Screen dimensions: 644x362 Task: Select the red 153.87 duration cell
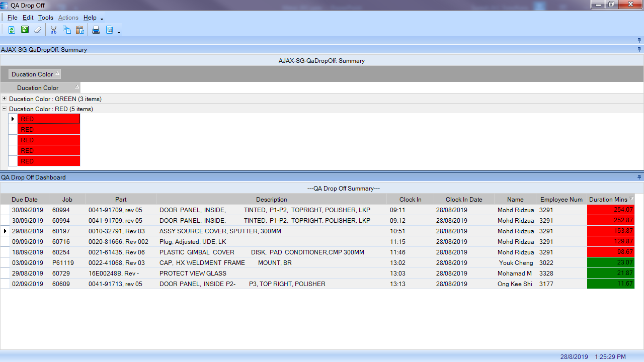(x=611, y=231)
